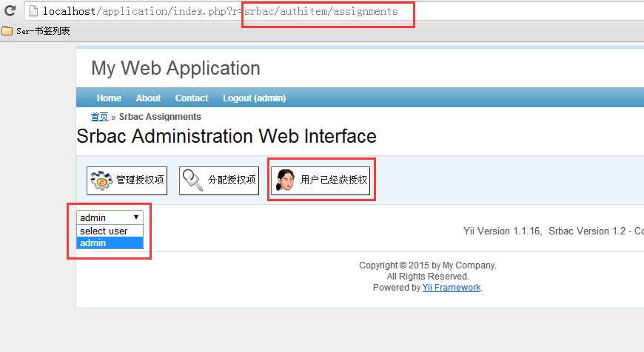Click the Srbac Assignments breadcrumb text
Image resolution: width=644 pixels, height=352 pixels.
pos(160,117)
